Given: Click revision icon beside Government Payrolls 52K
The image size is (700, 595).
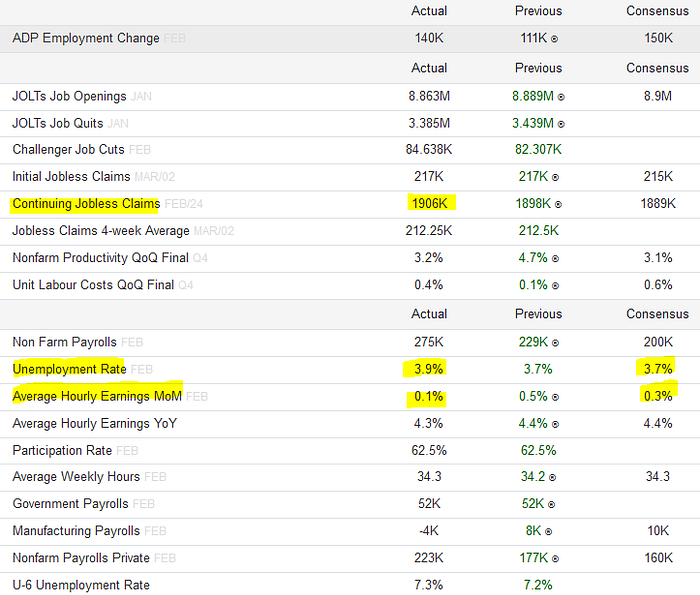Looking at the screenshot, I should tap(551, 505).
